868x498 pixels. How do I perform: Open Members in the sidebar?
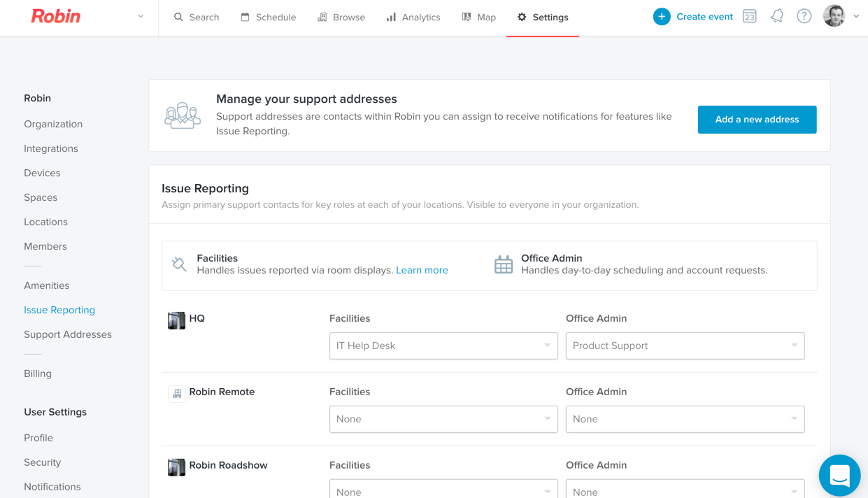[45, 246]
